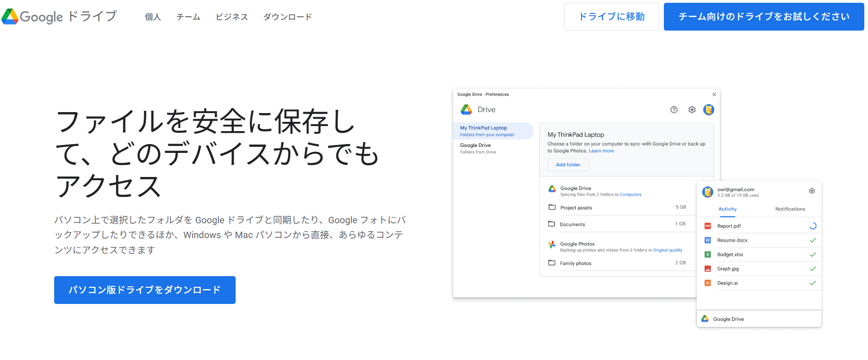Open the チーム menu item

tap(188, 17)
